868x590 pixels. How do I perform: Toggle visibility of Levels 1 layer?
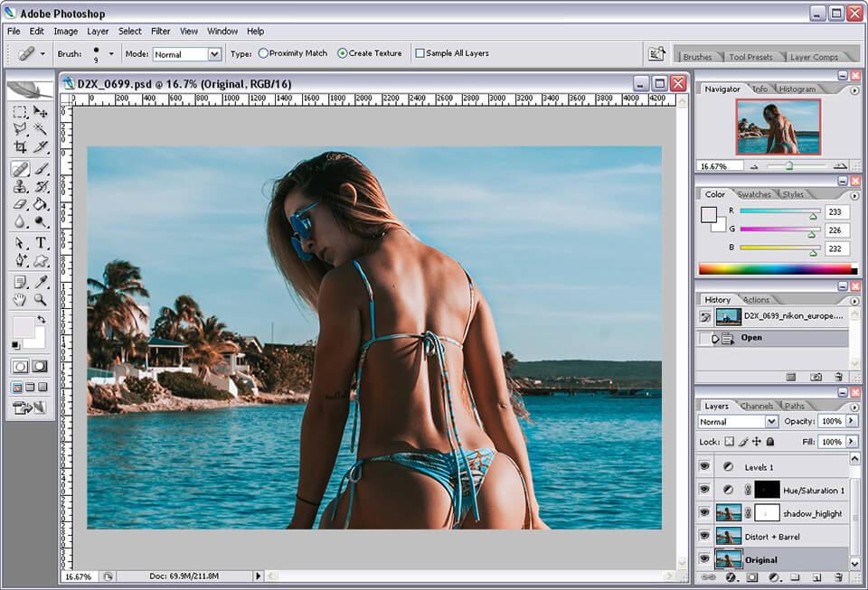(x=705, y=465)
